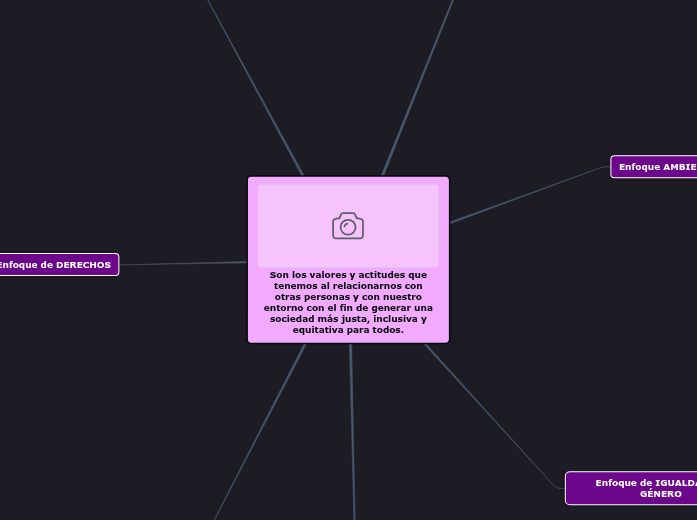This screenshot has height=520, width=697.
Task: Select the 'Enfoque AMBIE...' node on the right
Action: 656,167
